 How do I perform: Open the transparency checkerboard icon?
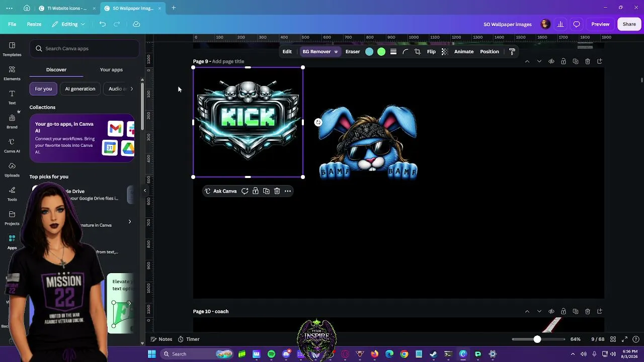pyautogui.click(x=445, y=52)
